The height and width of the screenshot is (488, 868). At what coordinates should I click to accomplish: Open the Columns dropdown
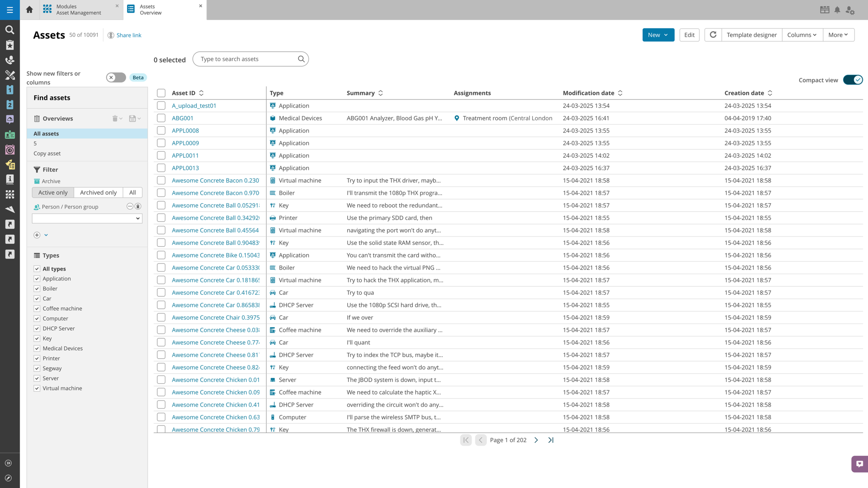coord(802,35)
